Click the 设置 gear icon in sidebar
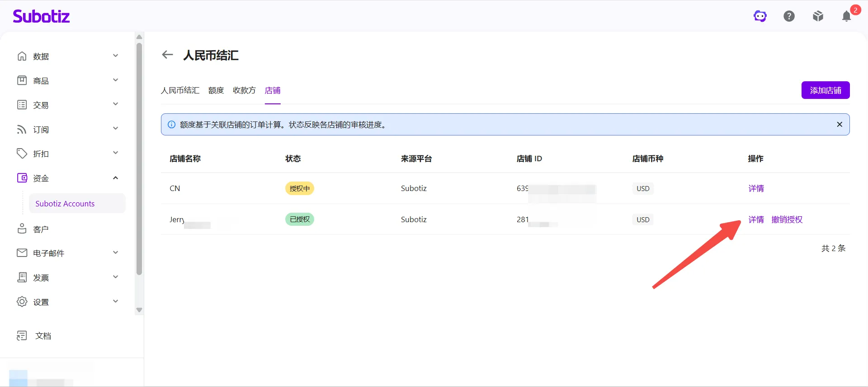Image resolution: width=868 pixels, height=387 pixels. [22, 302]
